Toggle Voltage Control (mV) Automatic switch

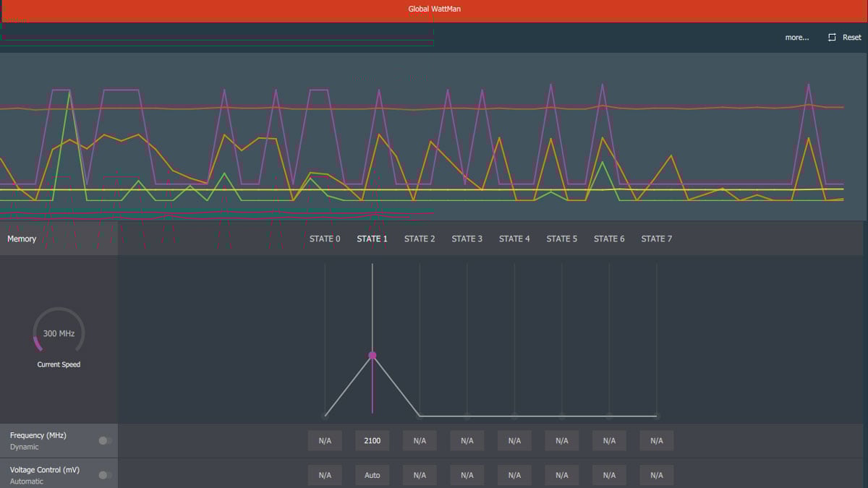(106, 475)
